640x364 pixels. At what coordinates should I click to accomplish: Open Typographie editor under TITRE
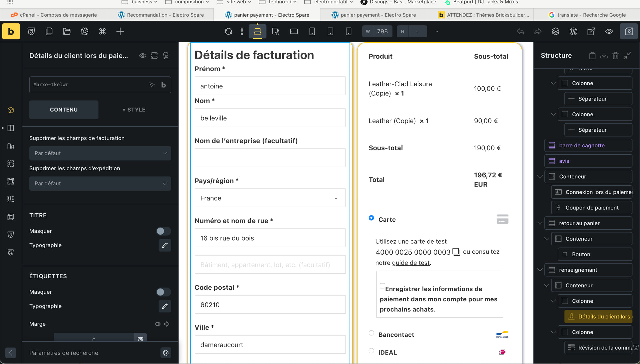coord(165,245)
